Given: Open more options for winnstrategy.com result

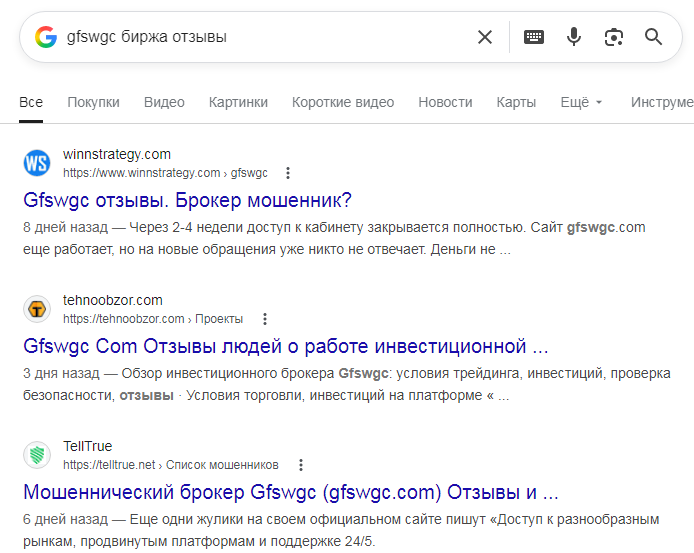Looking at the screenshot, I should (288, 173).
